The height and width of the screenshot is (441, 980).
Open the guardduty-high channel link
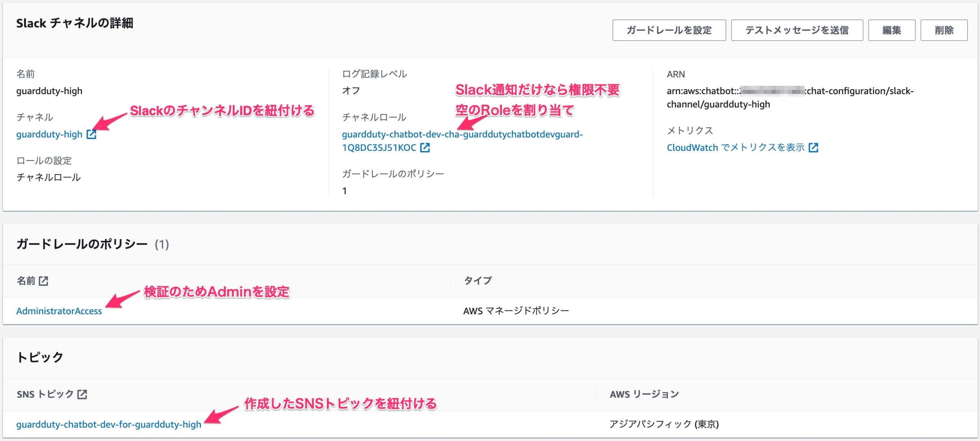coord(49,134)
